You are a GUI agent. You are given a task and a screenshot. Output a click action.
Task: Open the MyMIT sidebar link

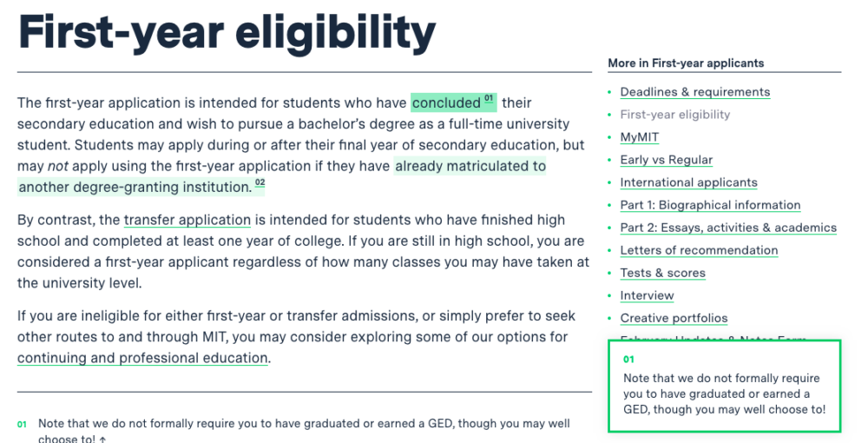point(640,137)
